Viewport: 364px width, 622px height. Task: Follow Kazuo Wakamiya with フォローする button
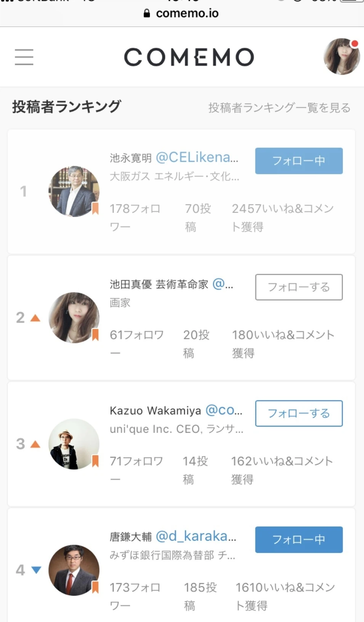pyautogui.click(x=299, y=413)
